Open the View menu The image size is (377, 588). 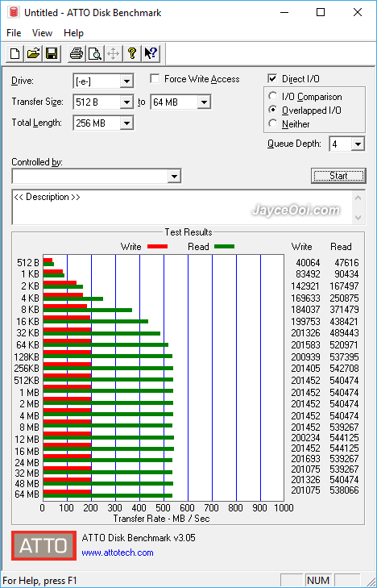pos(42,33)
